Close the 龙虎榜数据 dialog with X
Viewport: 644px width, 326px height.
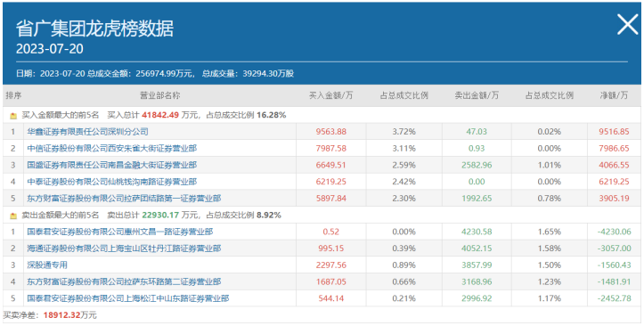click(x=628, y=24)
